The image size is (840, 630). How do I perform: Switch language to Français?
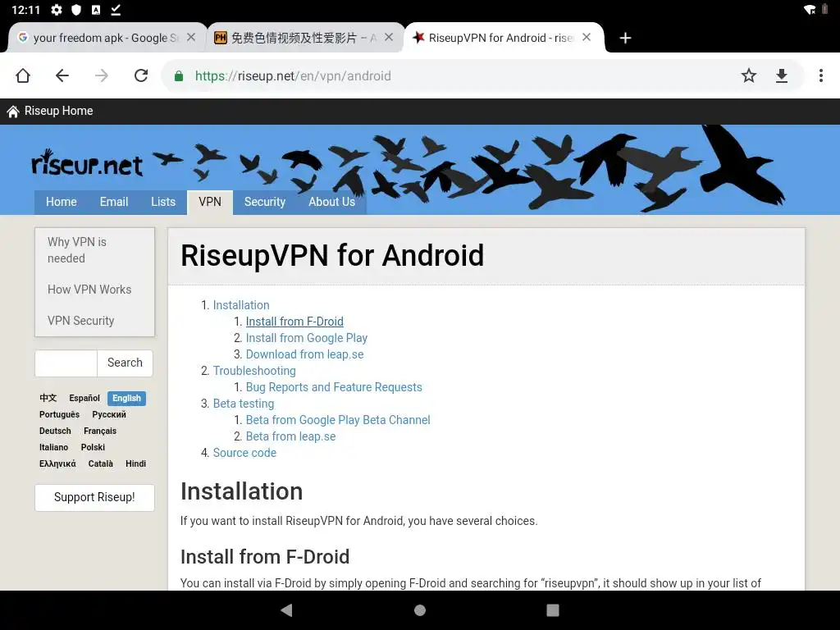coord(99,431)
